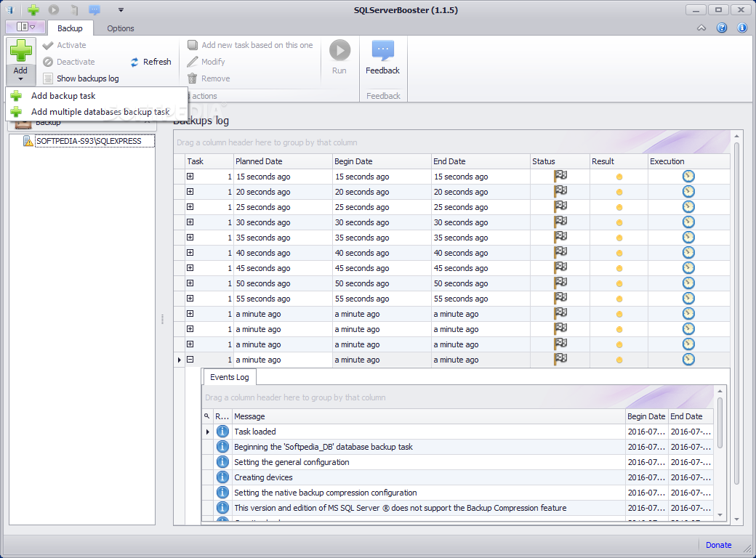Click the Modify pencil button
Screen dimensions: 756x558
(x=206, y=62)
